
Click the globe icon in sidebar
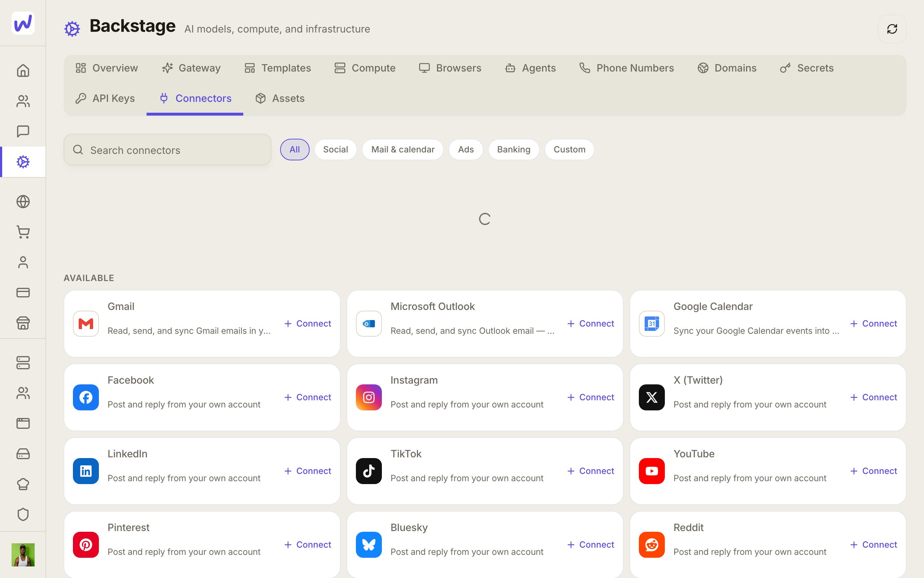23,202
